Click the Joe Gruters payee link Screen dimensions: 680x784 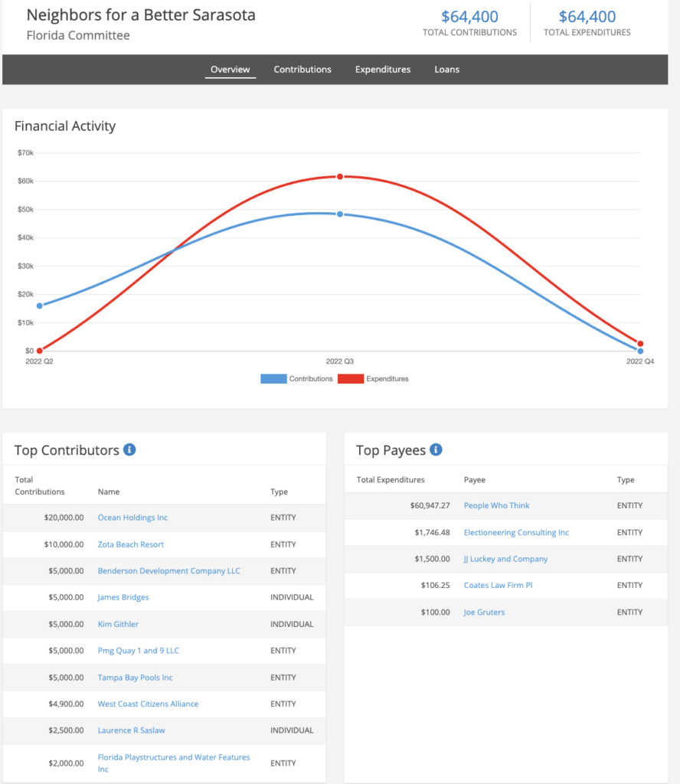(484, 612)
